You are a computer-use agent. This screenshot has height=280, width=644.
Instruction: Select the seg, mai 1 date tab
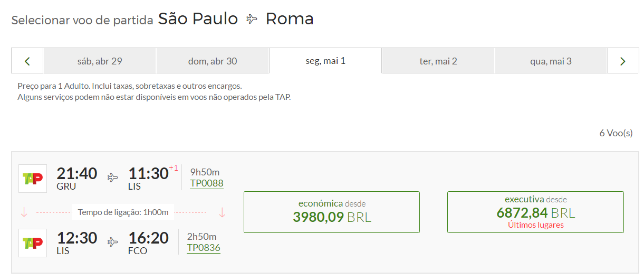click(325, 61)
